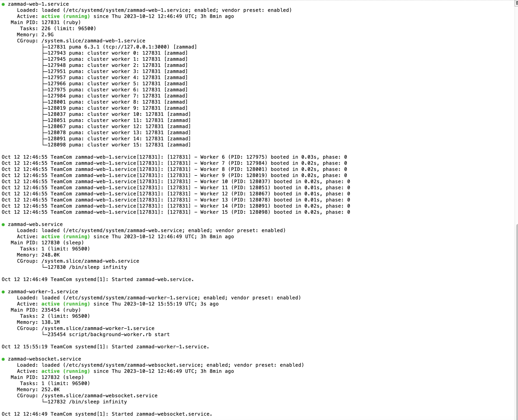The image size is (518, 420).
Task: Click the puma 6.3.1 tcp://127.0.0.1:3000 process line
Action: tap(120, 47)
